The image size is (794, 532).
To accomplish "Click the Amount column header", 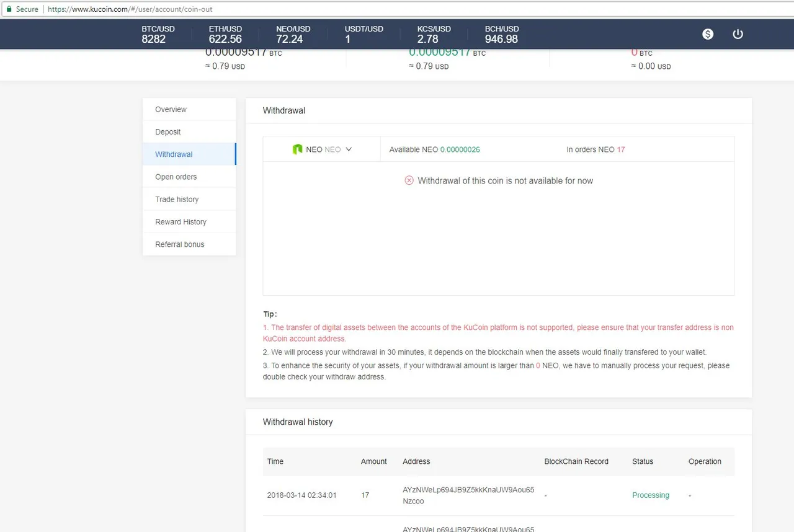I will (x=373, y=461).
